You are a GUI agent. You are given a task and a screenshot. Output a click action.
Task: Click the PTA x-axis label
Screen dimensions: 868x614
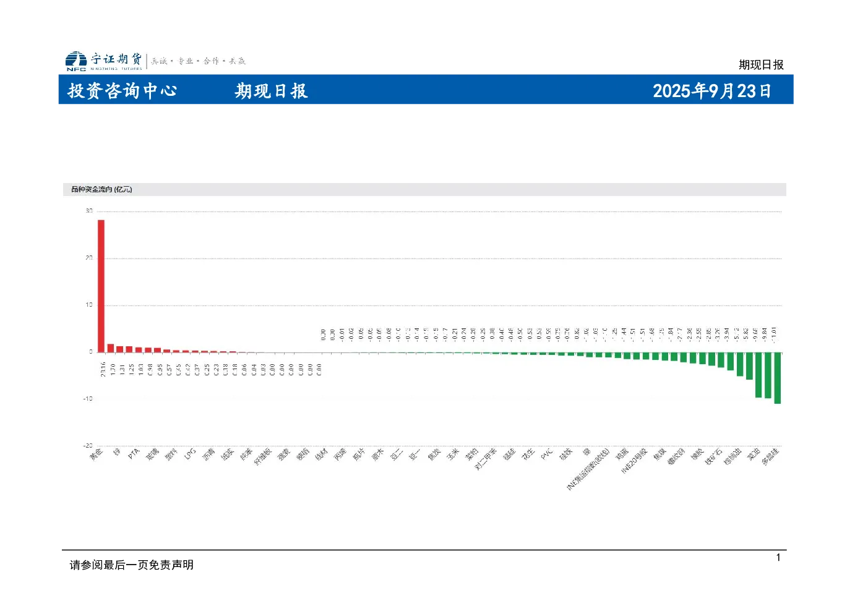pyautogui.click(x=134, y=454)
